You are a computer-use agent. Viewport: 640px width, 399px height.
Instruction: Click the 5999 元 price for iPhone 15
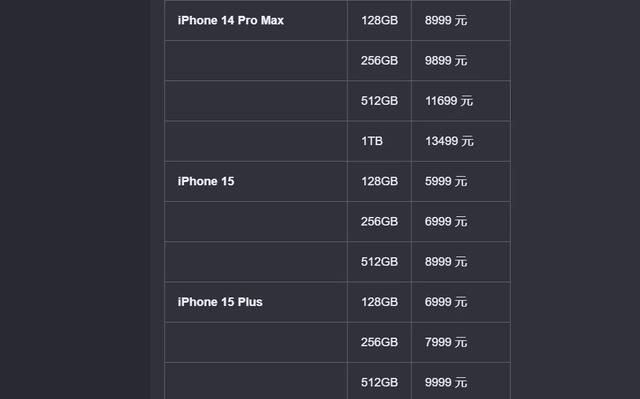click(446, 181)
